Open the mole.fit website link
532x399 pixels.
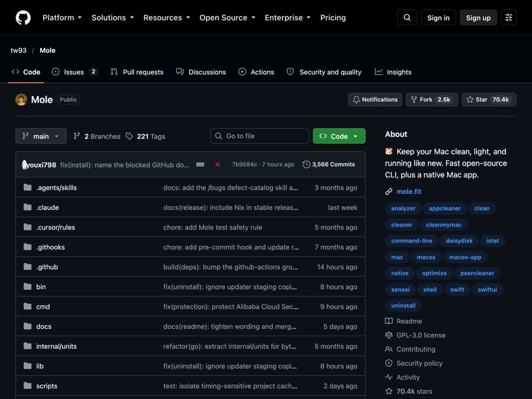409,192
